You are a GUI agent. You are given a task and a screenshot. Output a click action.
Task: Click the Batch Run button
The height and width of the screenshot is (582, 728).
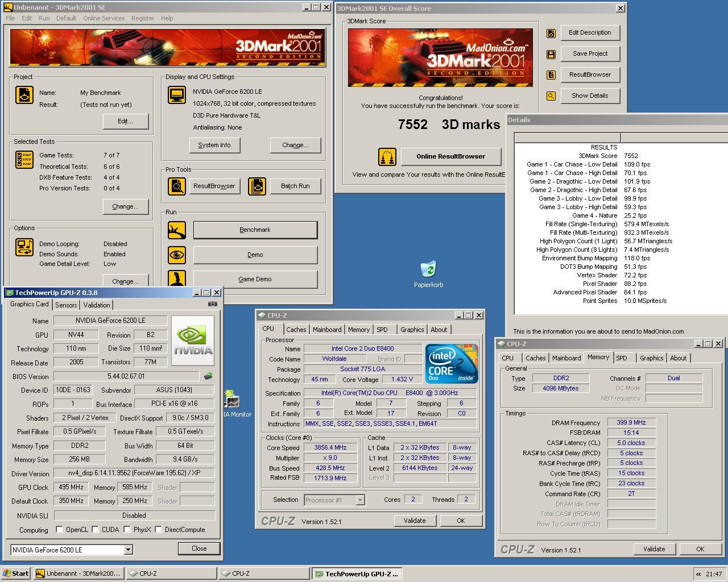tap(295, 186)
